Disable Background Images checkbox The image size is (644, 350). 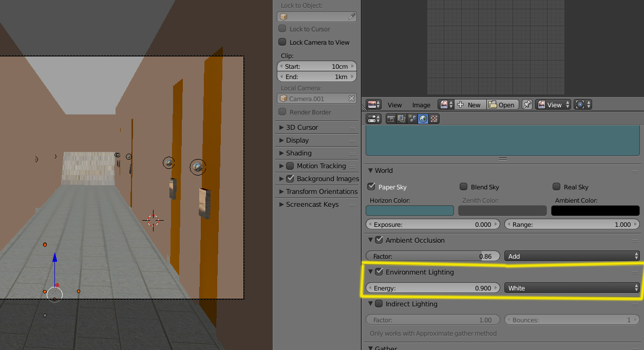click(290, 179)
